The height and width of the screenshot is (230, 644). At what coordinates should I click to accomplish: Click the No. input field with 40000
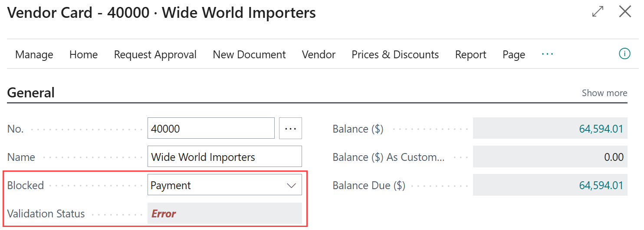click(x=211, y=129)
